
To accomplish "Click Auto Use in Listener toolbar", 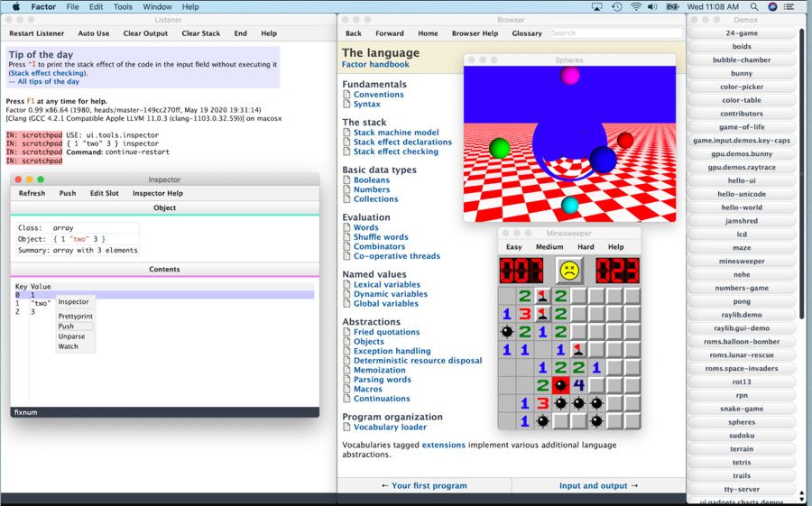I will 94,33.
